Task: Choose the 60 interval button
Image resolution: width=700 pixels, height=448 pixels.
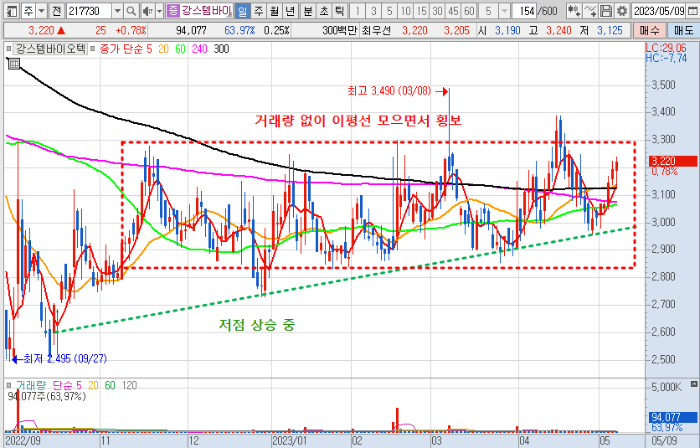Action: [x=469, y=11]
